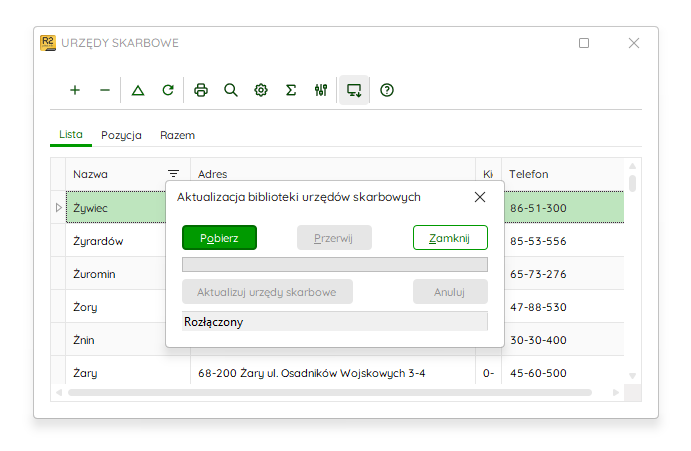Click the Rozłączony status field
691x451 pixels.
tap(334, 321)
